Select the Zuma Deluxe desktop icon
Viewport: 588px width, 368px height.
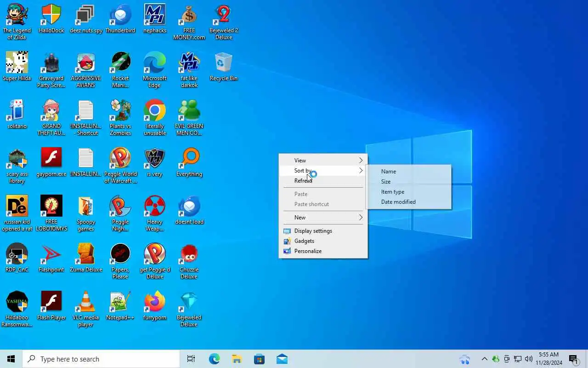coord(86,258)
